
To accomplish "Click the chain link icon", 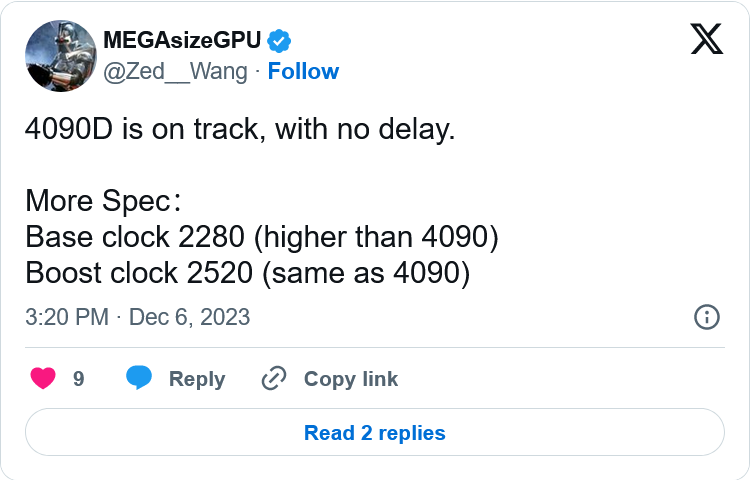I will 273,379.
